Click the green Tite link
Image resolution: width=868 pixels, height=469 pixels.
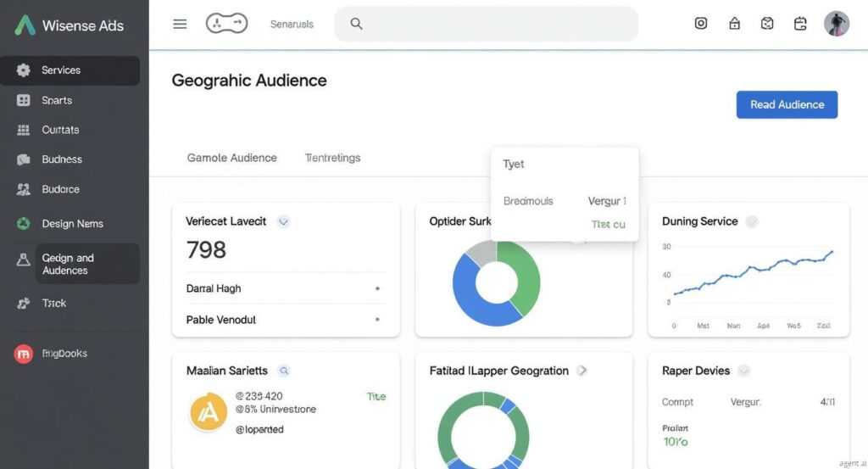(376, 396)
